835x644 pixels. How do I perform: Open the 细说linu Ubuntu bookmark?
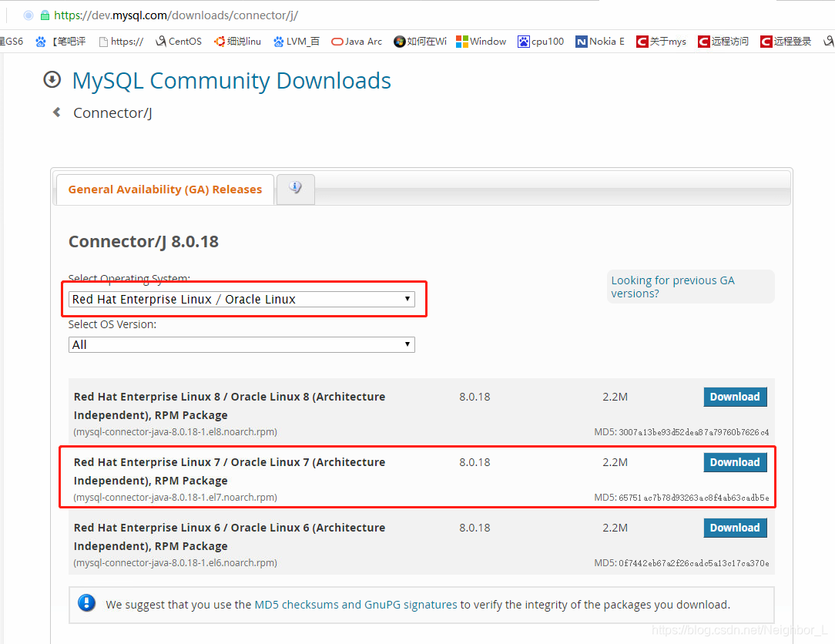pyautogui.click(x=237, y=42)
